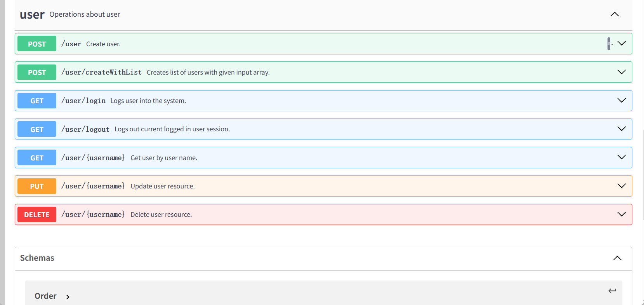The image size is (644, 305).
Task: Open the /user/{username} path in the PUT row
Action: [93, 186]
